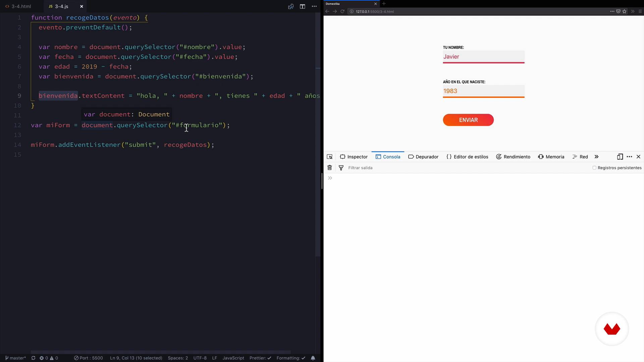Click line number 12 in the gutter

(x=17, y=125)
